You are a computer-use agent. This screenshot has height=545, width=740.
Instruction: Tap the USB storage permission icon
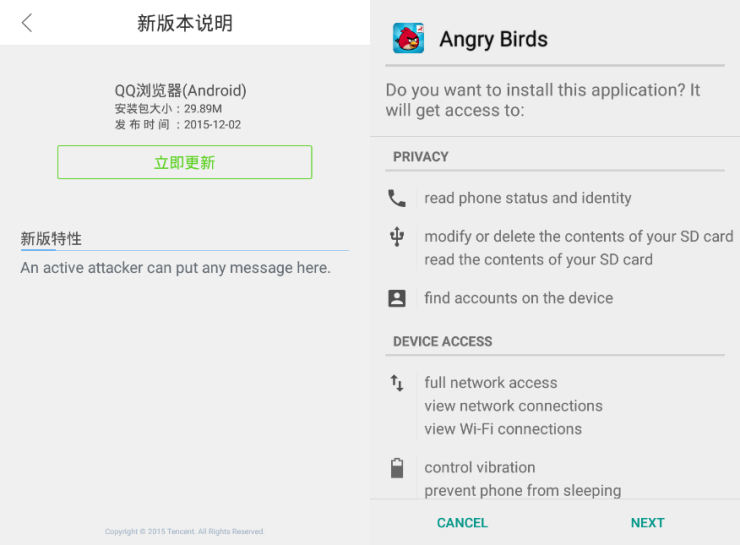[397, 236]
